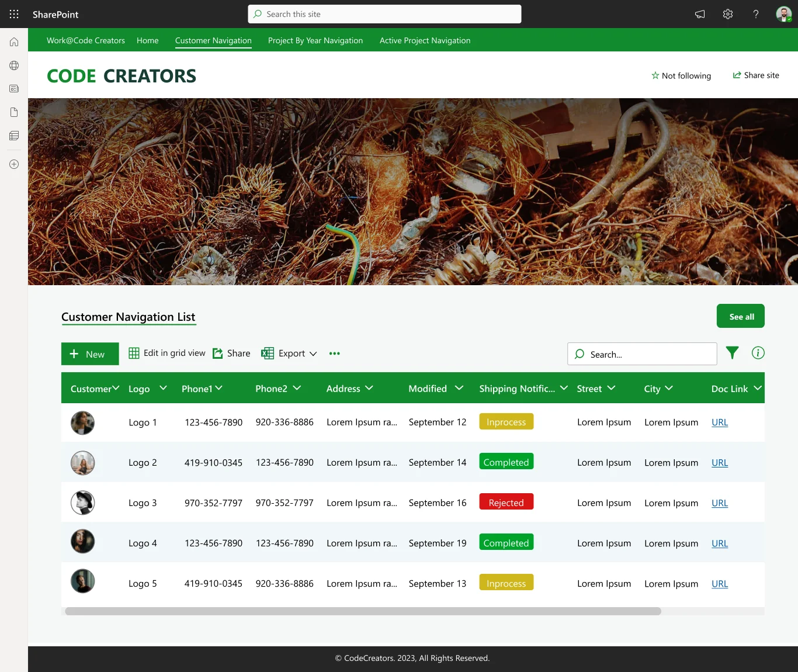Click the globe icon in left sidebar
798x672 pixels.
[14, 65]
